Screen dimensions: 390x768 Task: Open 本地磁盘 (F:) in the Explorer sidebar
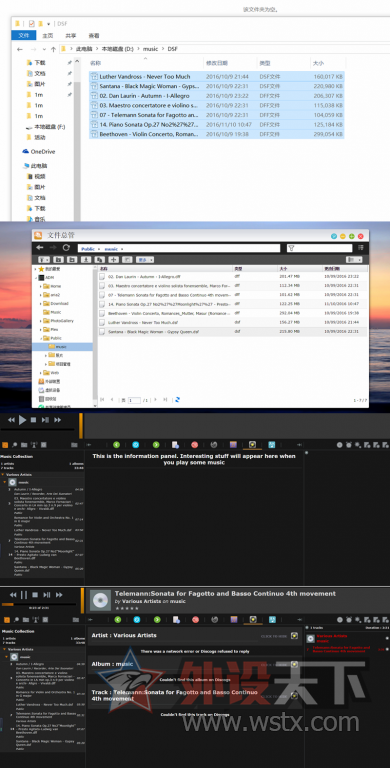click(46, 127)
